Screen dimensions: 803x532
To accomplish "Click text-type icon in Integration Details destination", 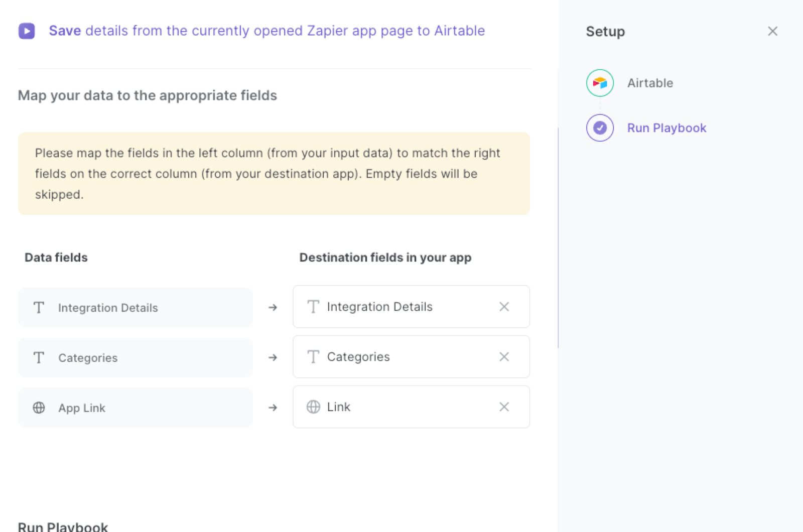I will point(313,307).
